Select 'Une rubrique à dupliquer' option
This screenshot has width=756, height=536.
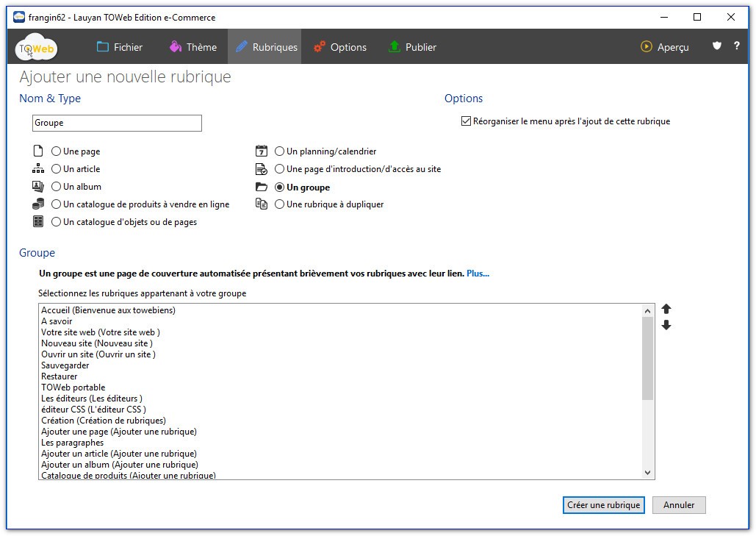[x=280, y=204]
